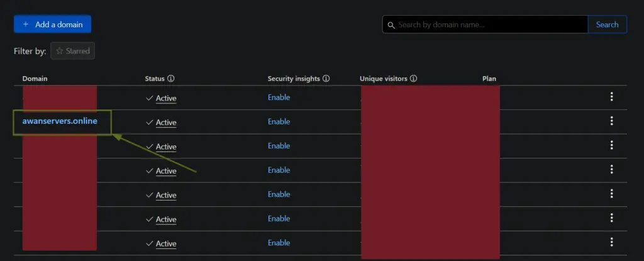Open three-dot menu in the bottom domain row
Screen dimensions: 644x261
pyautogui.click(x=611, y=242)
